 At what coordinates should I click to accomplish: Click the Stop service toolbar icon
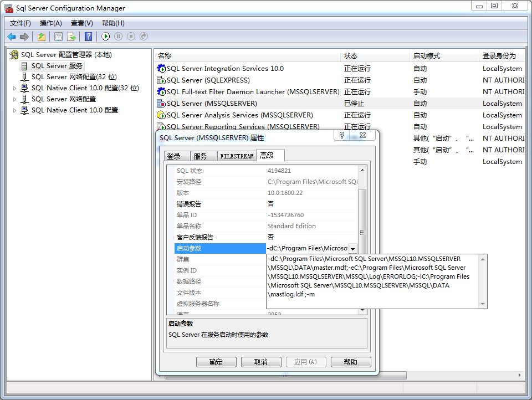[x=131, y=37]
